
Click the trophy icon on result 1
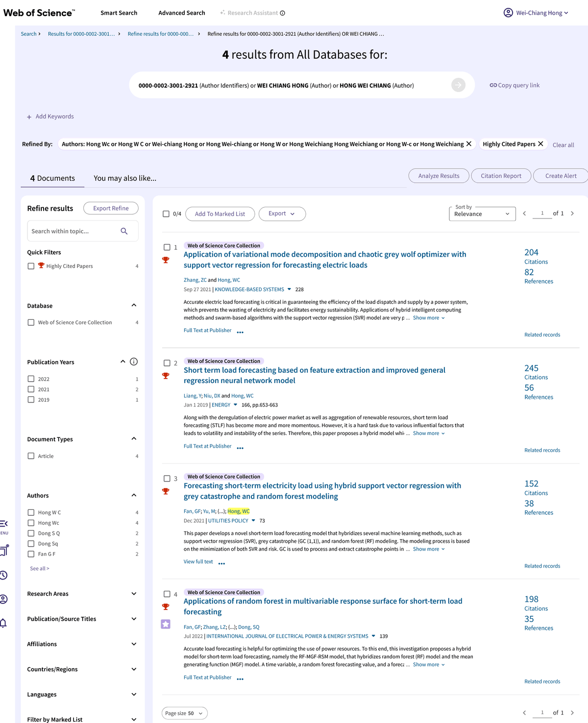pos(166,260)
